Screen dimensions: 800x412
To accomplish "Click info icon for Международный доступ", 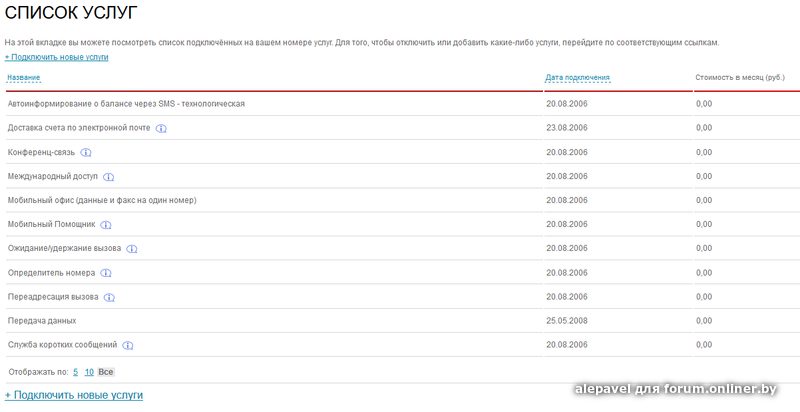I will click(109, 177).
